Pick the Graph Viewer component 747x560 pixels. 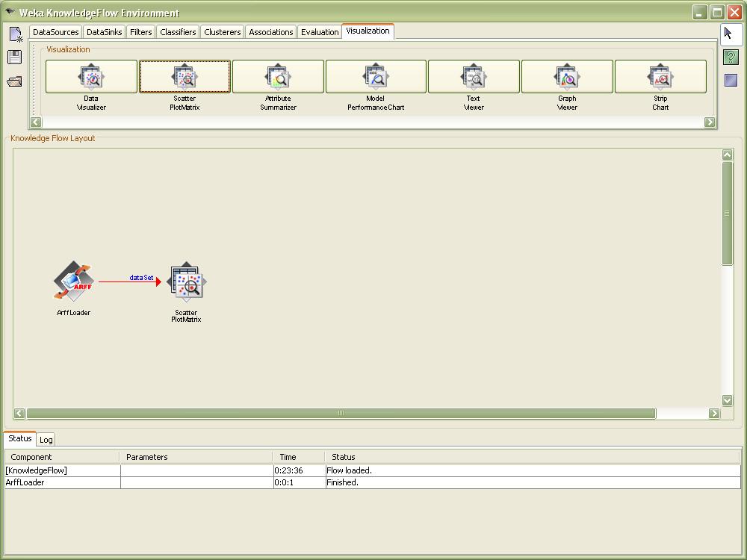click(x=567, y=77)
